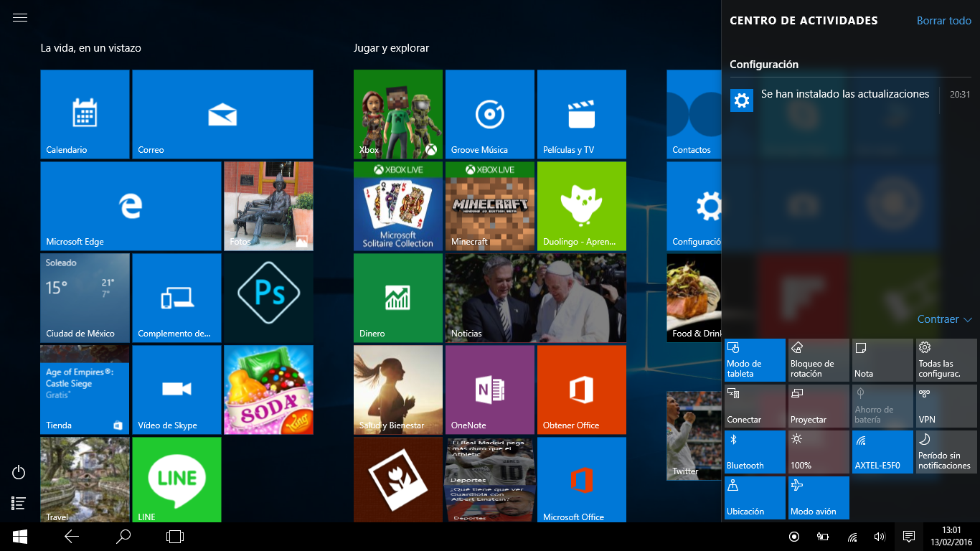Open Photoshop Express tile

(268, 298)
